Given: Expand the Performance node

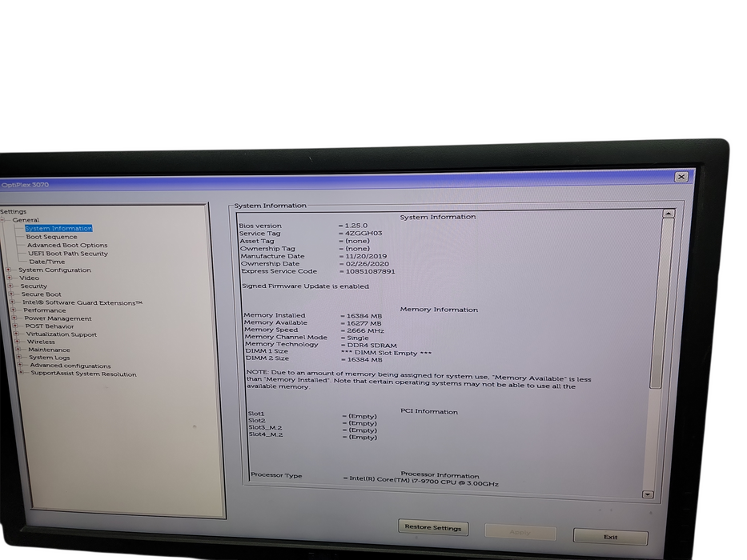Looking at the screenshot, I should tap(13, 310).
